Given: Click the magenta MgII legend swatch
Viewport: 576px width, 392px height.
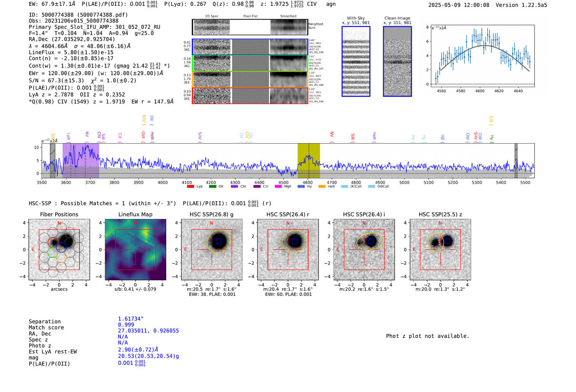Looking at the screenshot, I should 279,187.
